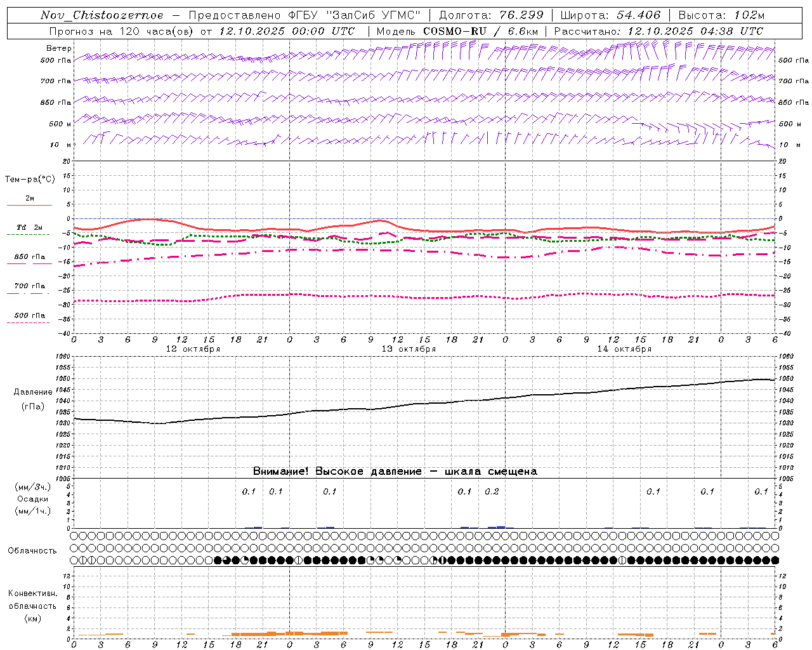Select the text Предоставлено ФГБУ "ЗапСиб УГМС"
The height and width of the screenshot is (650, 812).
pos(305,15)
